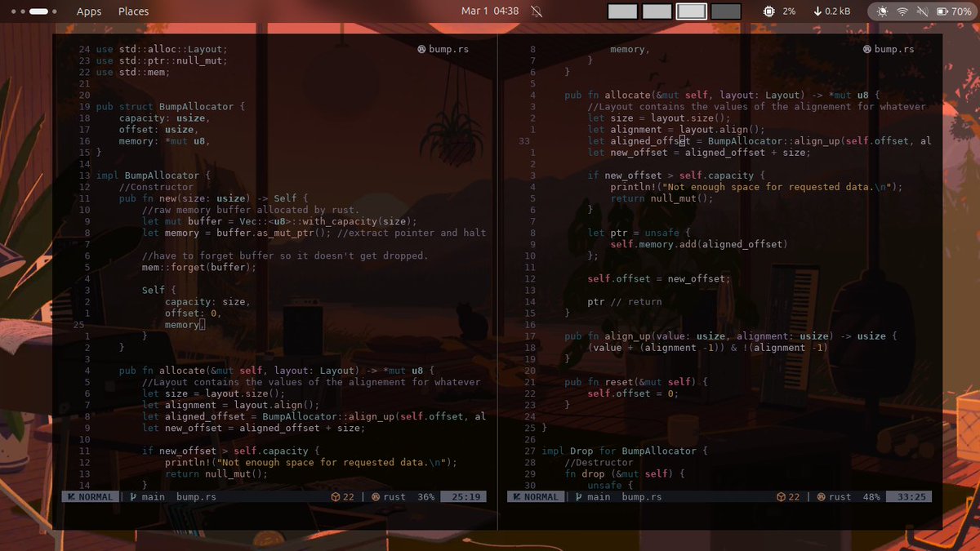
Task: Click 'capacity: size,' line in left pane
Action: (x=207, y=301)
